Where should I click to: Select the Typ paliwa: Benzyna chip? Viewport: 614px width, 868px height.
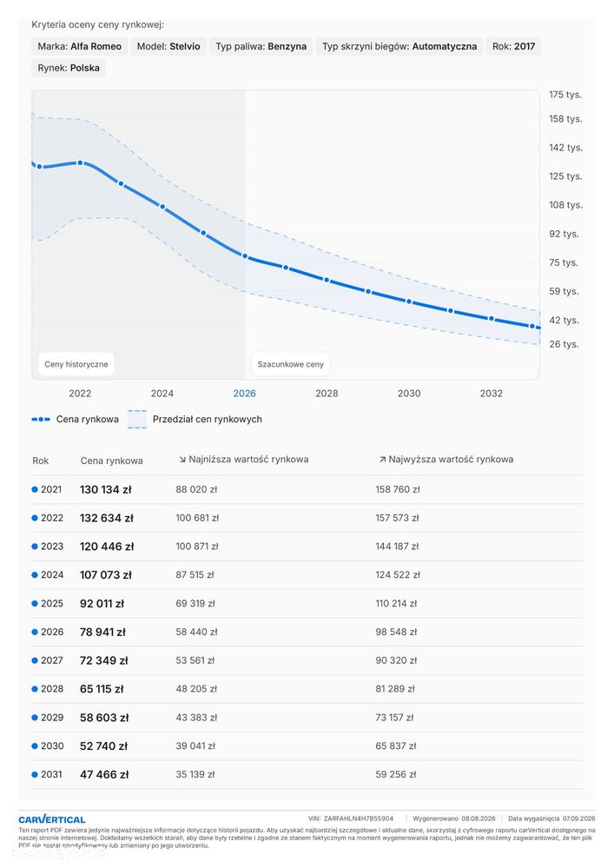pyautogui.click(x=261, y=47)
